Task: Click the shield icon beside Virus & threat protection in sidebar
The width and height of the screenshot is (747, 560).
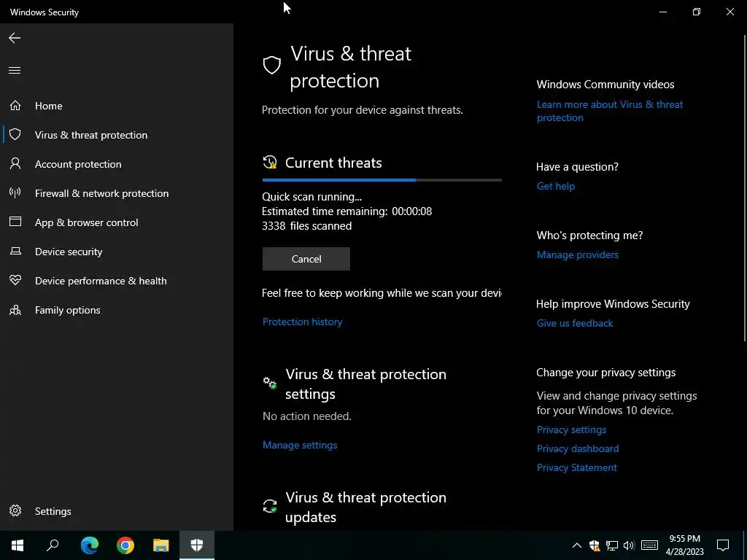Action: [x=15, y=134]
